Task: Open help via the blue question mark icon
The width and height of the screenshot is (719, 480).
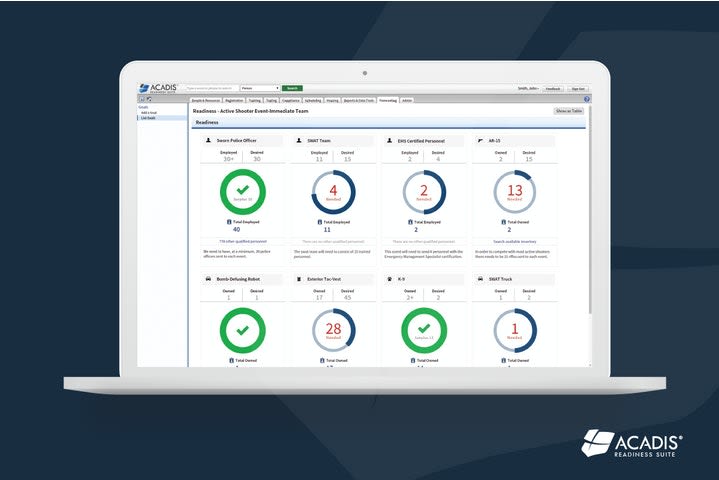Action: 586,99
